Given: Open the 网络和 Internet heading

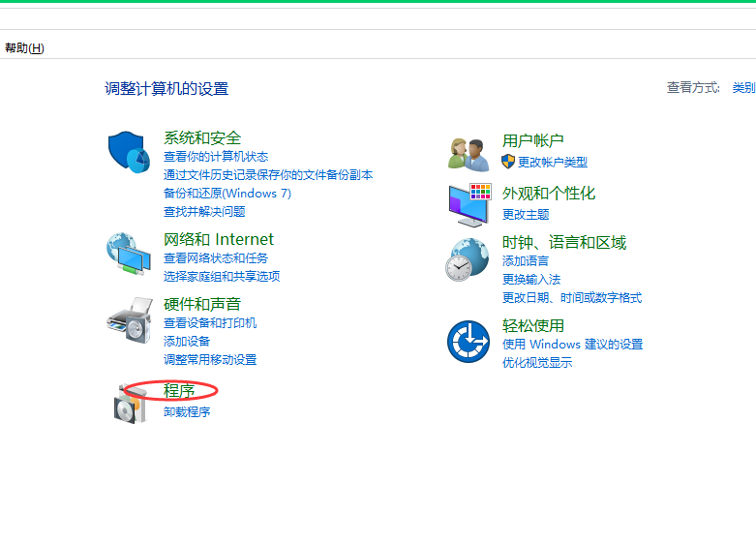Looking at the screenshot, I should pos(219,240).
